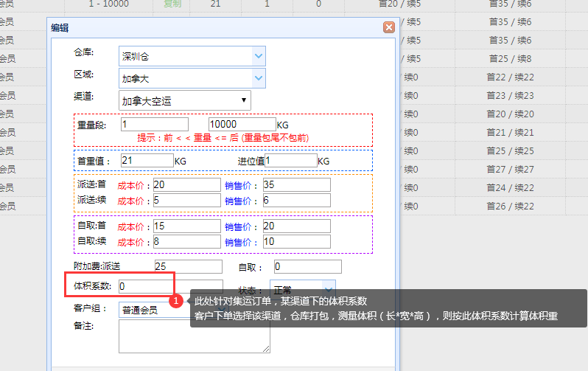Click the 附加费:派送 field with 25
This screenshot has height=371, width=588.
[x=188, y=266]
